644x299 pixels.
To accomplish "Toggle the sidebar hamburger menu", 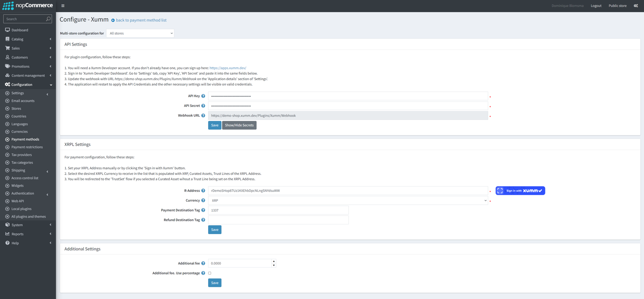I will coord(63,6).
